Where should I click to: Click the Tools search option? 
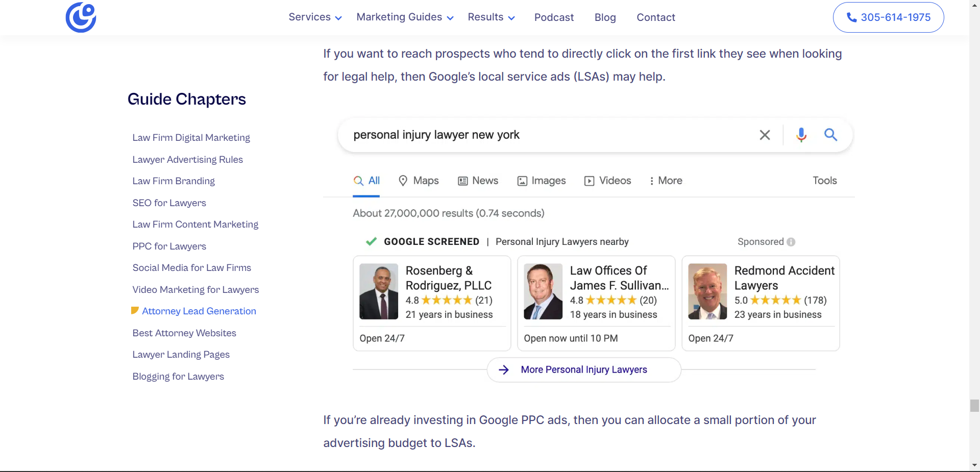coord(825,181)
